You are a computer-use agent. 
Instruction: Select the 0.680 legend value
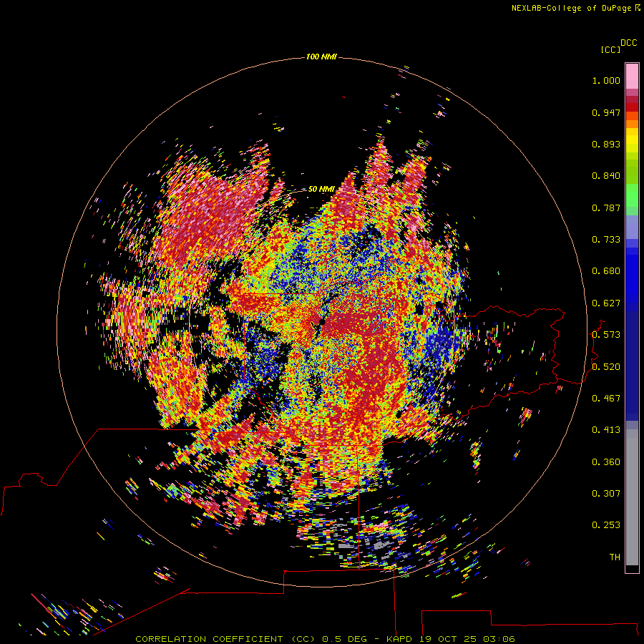(606, 271)
